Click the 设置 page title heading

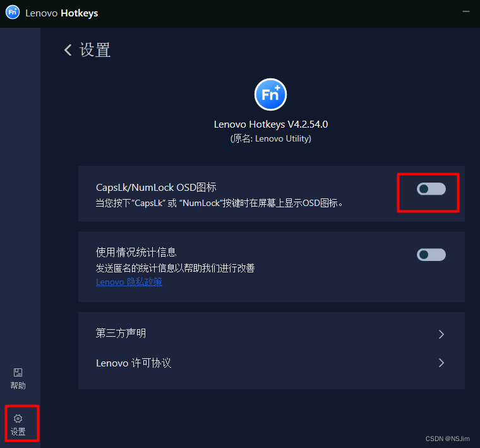pyautogui.click(x=95, y=50)
